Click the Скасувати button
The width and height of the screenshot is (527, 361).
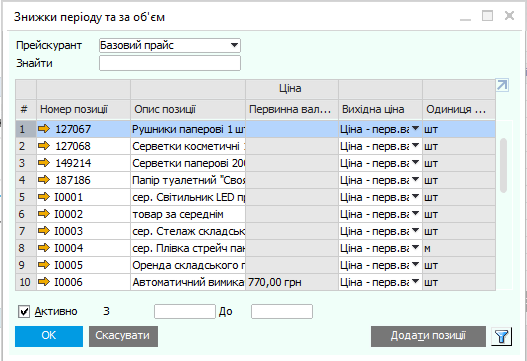(x=123, y=336)
